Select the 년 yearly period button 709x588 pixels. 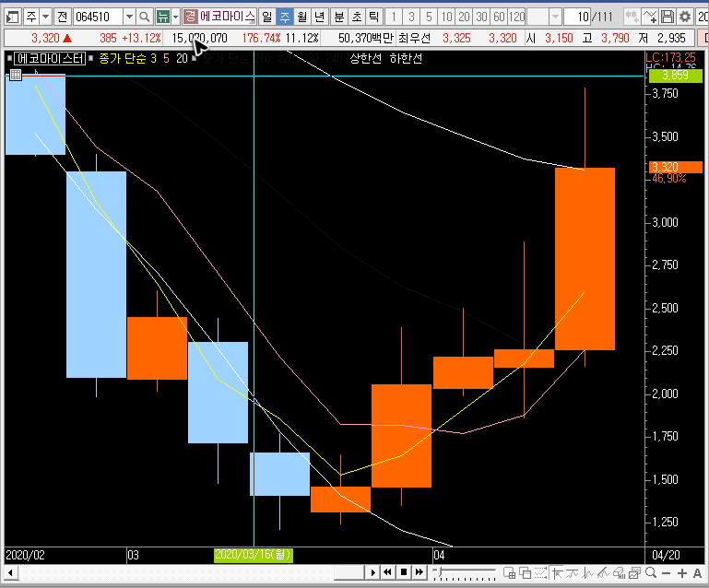[320, 18]
